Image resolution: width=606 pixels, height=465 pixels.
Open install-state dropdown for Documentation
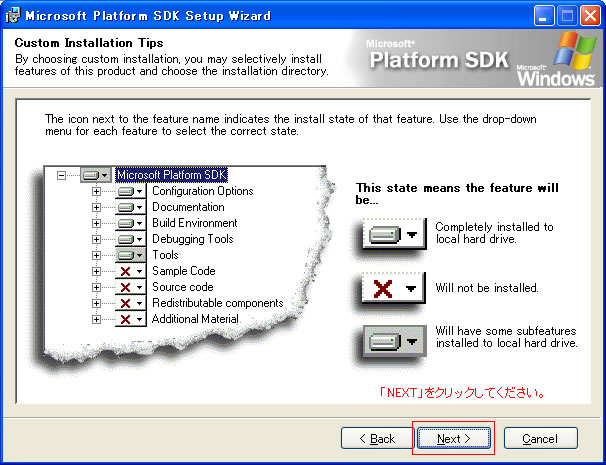(x=131, y=208)
